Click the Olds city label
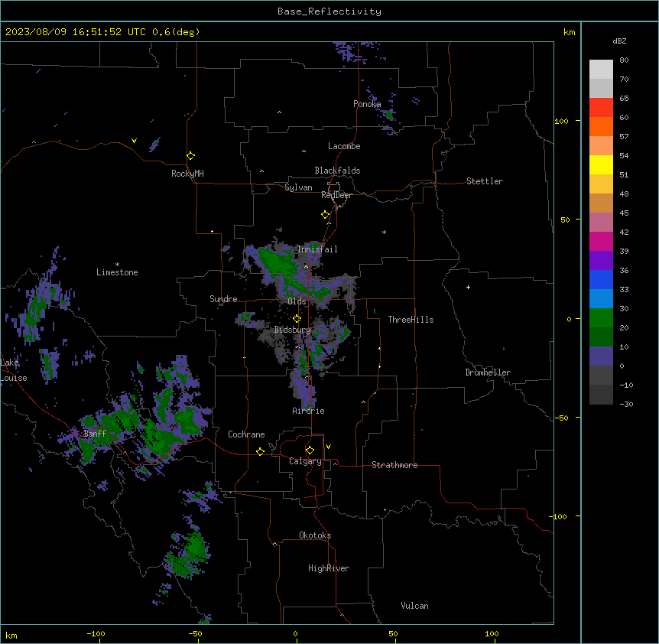The image size is (659, 644). click(297, 301)
